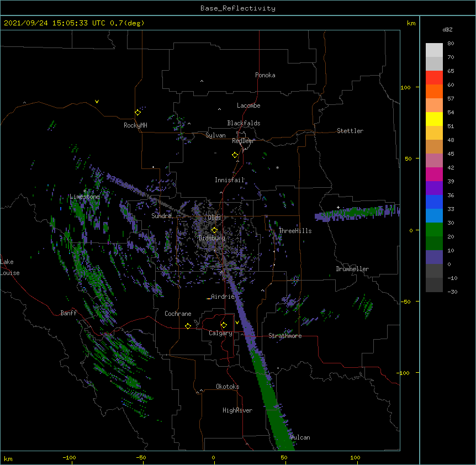Click the -30 value on dBZ legend
Viewport: 476px width, 465px height.
(x=452, y=292)
